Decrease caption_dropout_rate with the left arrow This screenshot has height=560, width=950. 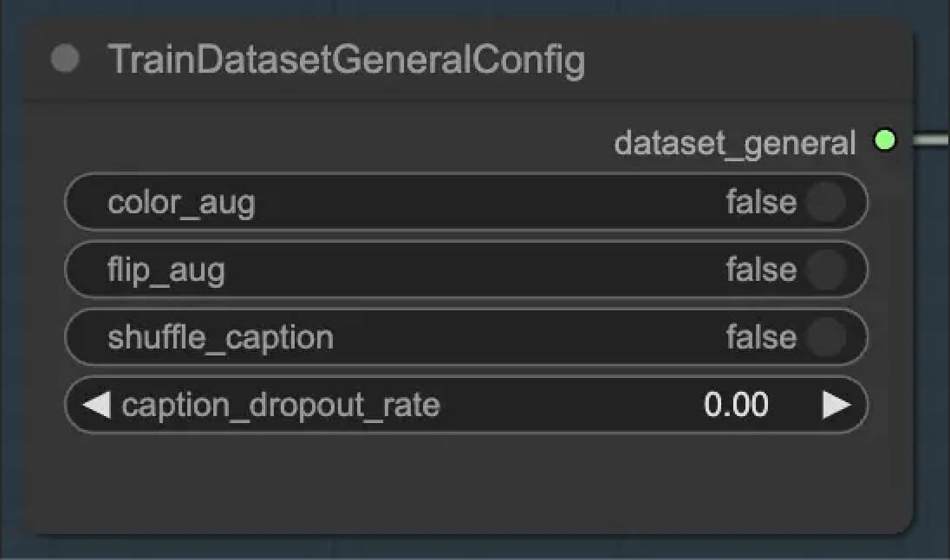pos(95,405)
